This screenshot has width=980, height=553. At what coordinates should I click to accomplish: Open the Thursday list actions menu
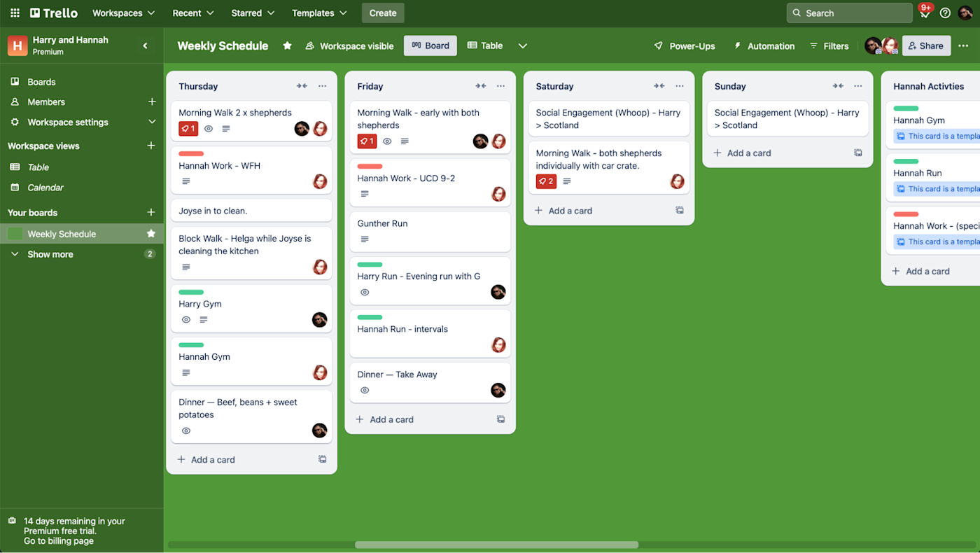point(322,86)
